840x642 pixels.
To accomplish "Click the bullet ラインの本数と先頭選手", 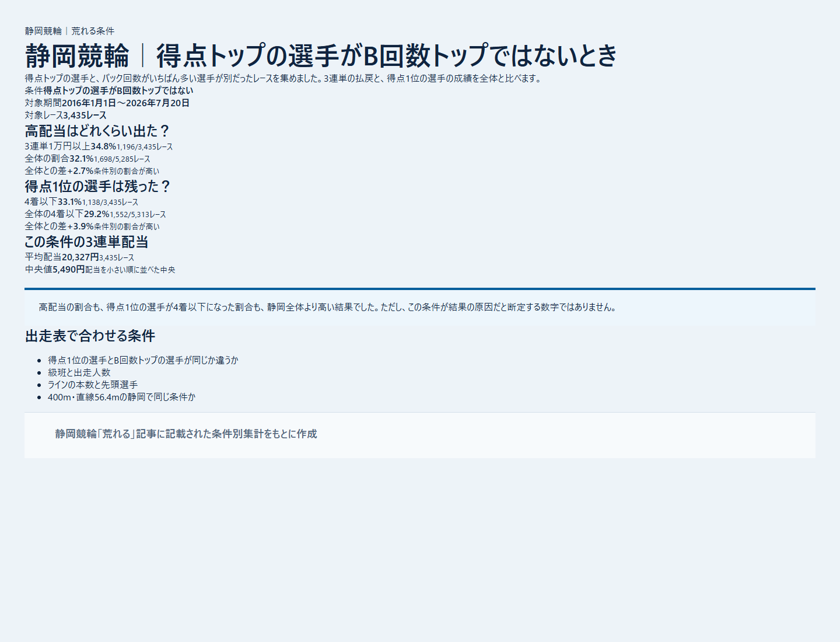I will point(93,385).
